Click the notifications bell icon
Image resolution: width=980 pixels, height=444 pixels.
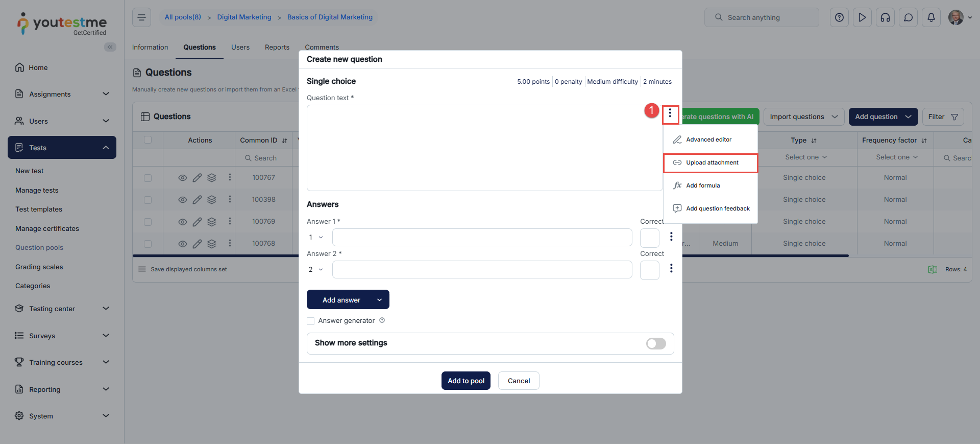pos(931,17)
